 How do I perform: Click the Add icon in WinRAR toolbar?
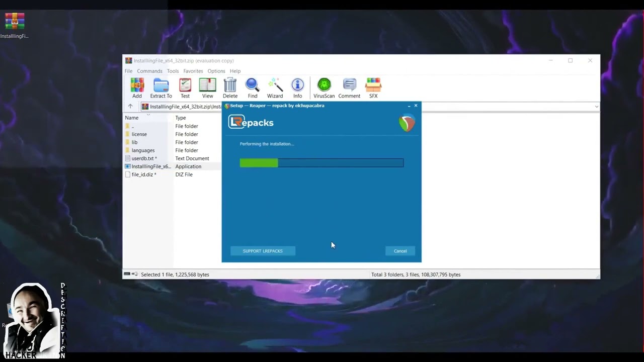[x=137, y=85]
